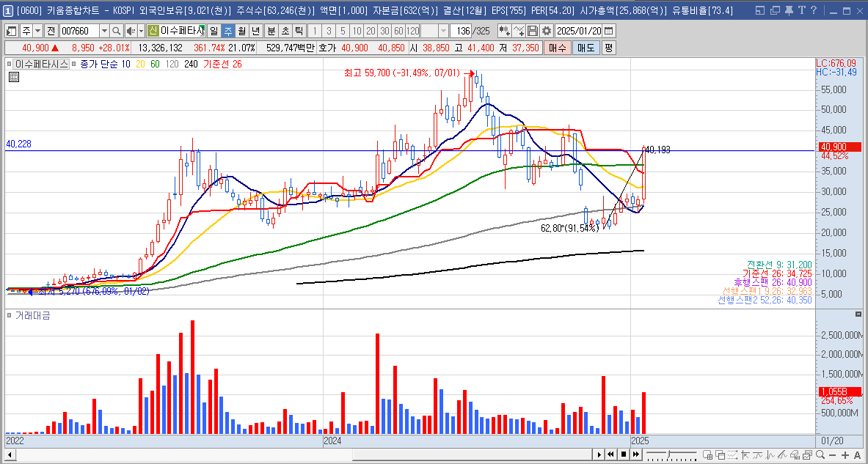
Task: Toggle the small checkbox beside 거래대금 label
Action: pyautogui.click(x=10, y=316)
